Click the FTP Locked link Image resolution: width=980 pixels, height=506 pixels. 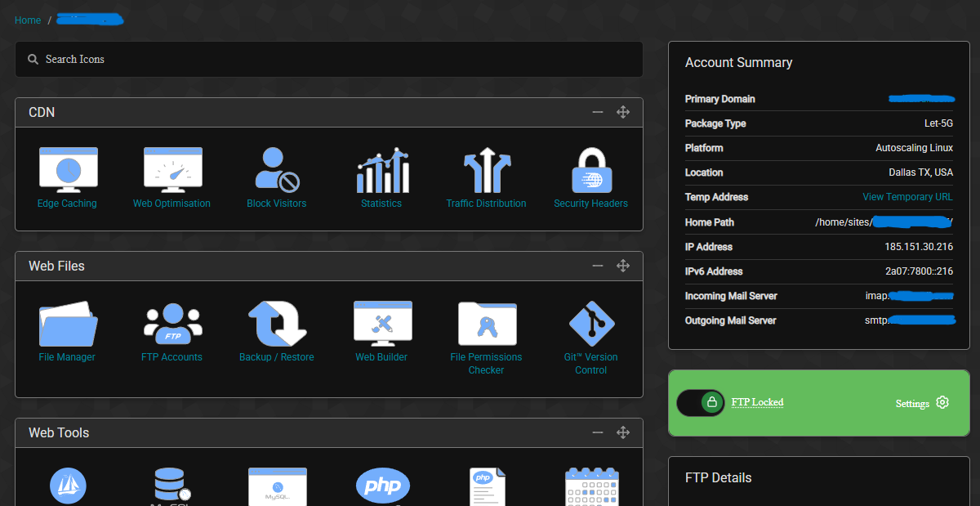[757, 402]
